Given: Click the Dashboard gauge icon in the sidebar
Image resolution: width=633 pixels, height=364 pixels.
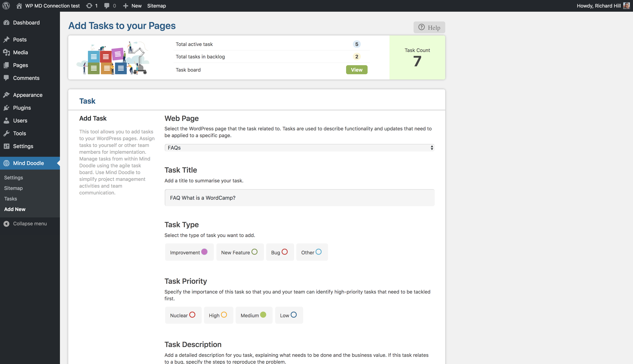Looking at the screenshot, I should tap(6, 22).
